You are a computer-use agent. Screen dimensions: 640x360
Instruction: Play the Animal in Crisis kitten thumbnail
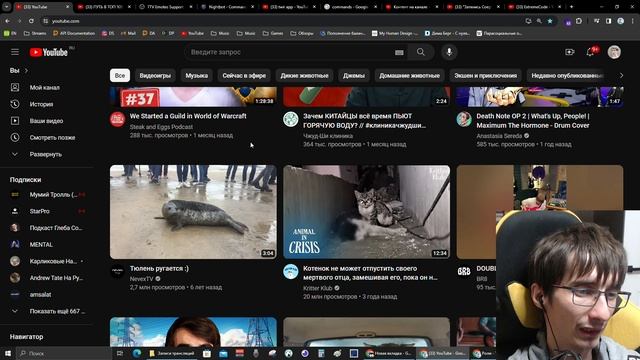click(x=367, y=212)
